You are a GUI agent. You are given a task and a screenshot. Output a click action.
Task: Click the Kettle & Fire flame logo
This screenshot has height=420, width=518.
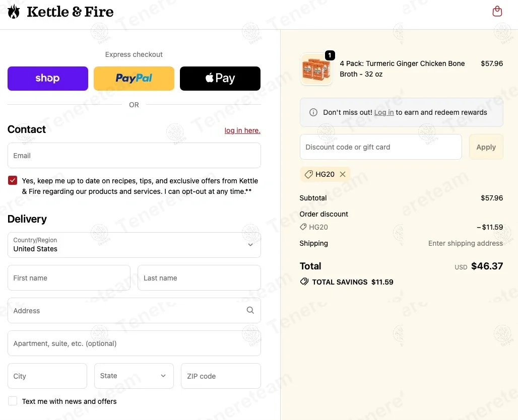click(x=14, y=12)
